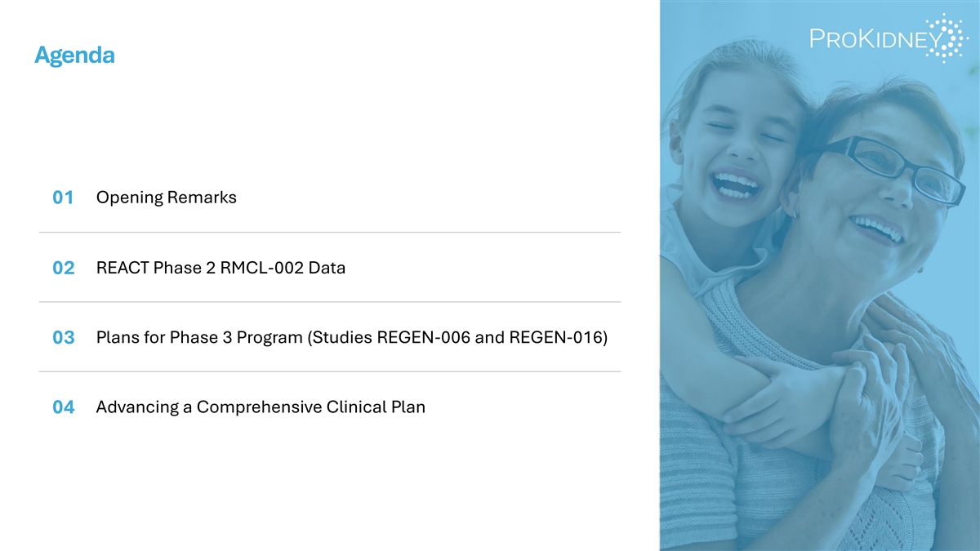This screenshot has height=551, width=980.
Task: Click the 04 agenda number
Action: (x=63, y=407)
